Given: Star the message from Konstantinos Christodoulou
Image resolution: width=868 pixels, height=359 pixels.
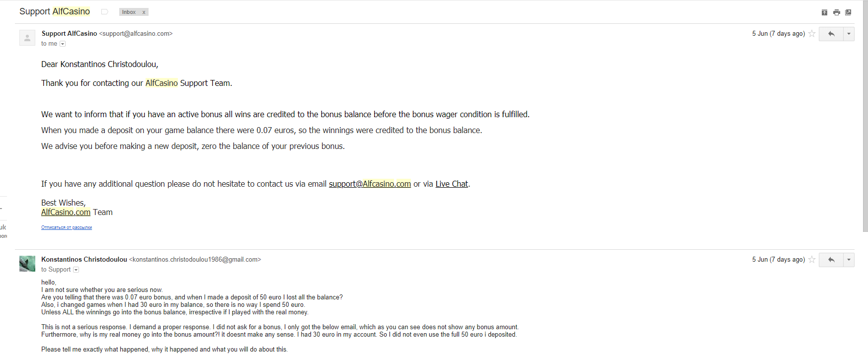Looking at the screenshot, I should pos(812,260).
